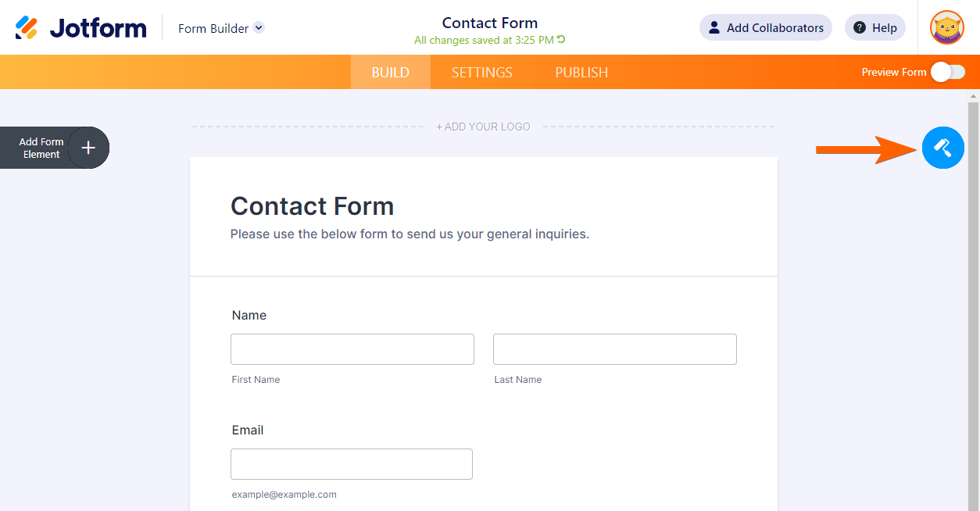Expand the Form Builder dropdown
The image size is (980, 511).
pos(259,28)
